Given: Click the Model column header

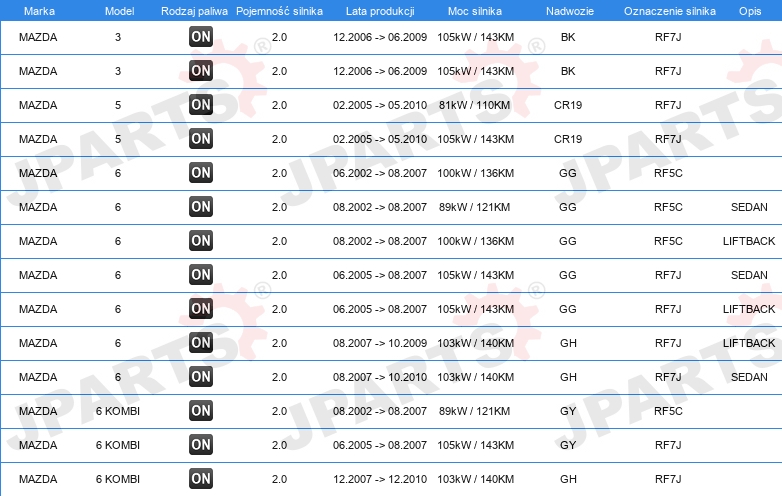Looking at the screenshot, I should (119, 11).
